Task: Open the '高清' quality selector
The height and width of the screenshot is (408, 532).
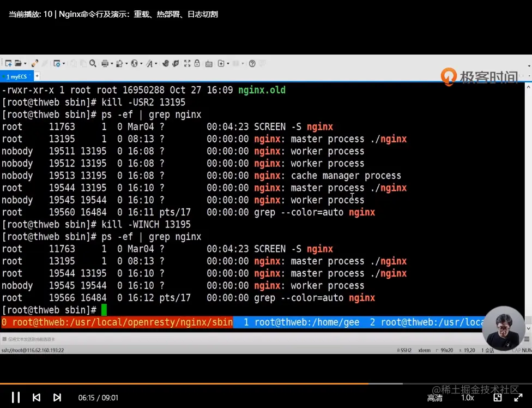Action: 434,398
